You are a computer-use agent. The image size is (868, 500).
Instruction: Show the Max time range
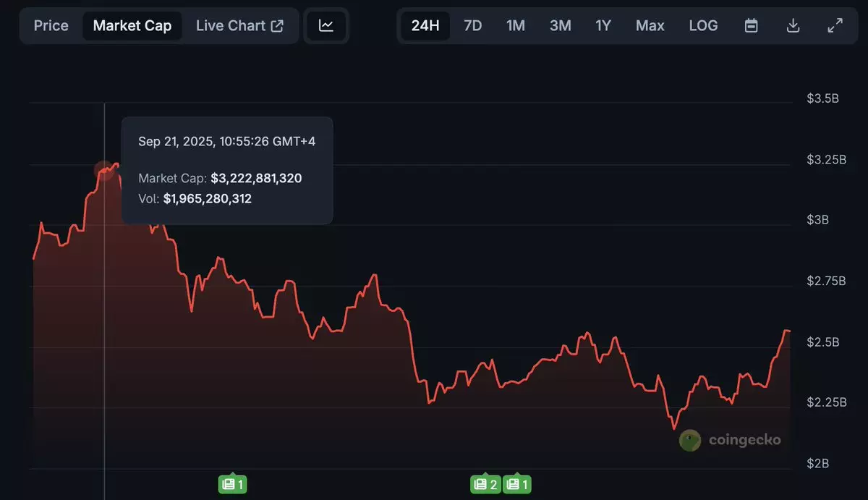point(650,26)
